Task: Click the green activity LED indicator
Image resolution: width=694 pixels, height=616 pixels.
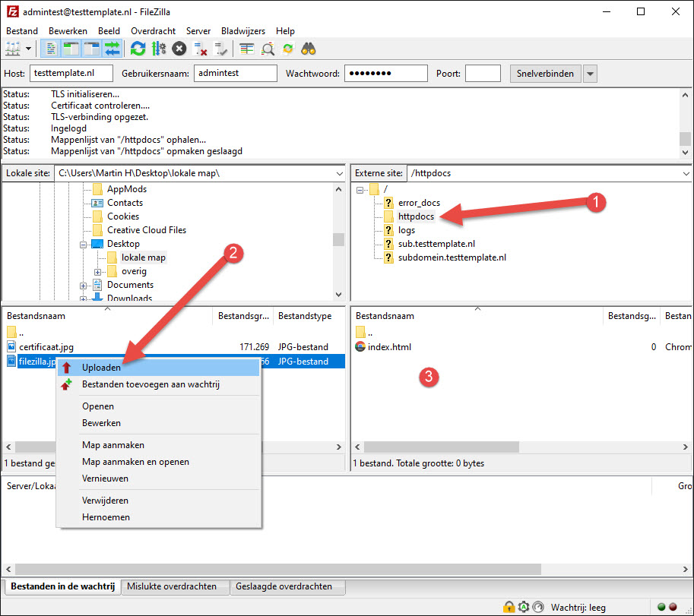Action: (661, 607)
